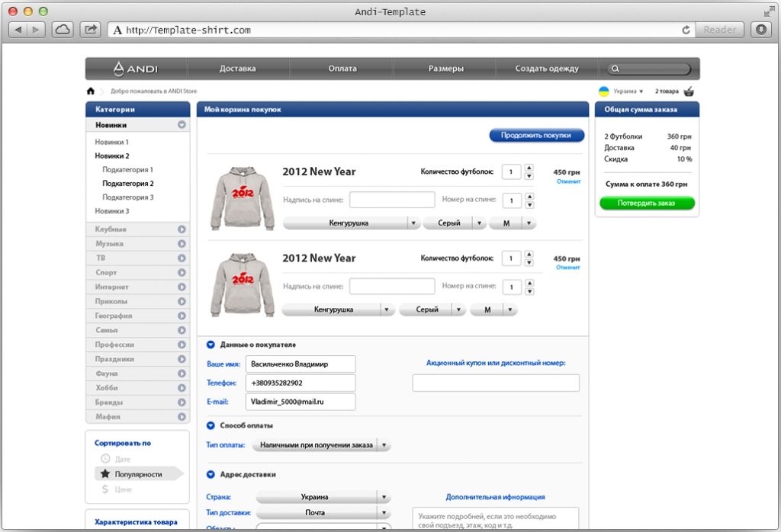Click the second hoodie product thumbnail
Image resolution: width=781 pixels, height=532 pixels.
coord(243,284)
